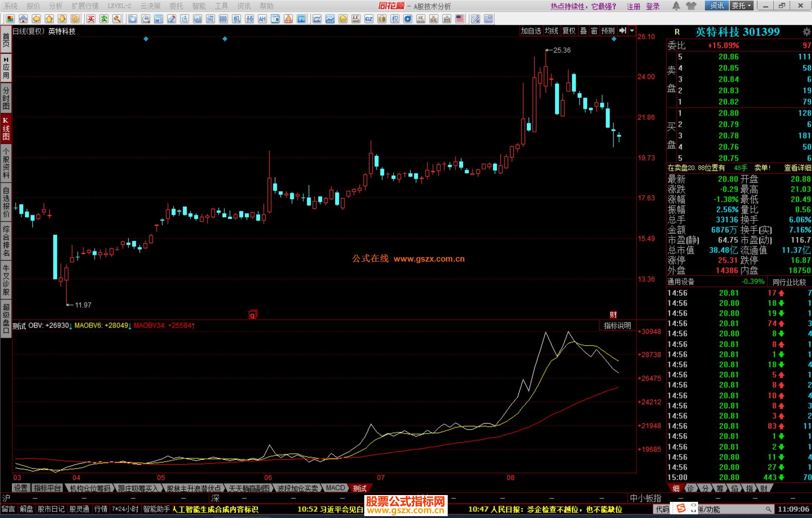This screenshot has height=518, width=812.
Task: Toggle 复权 price adjustment button
Action: click(x=568, y=31)
